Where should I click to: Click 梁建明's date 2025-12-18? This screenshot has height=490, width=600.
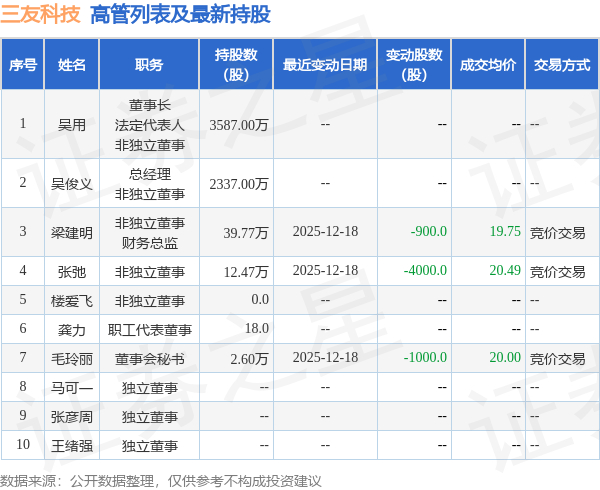coord(325,231)
